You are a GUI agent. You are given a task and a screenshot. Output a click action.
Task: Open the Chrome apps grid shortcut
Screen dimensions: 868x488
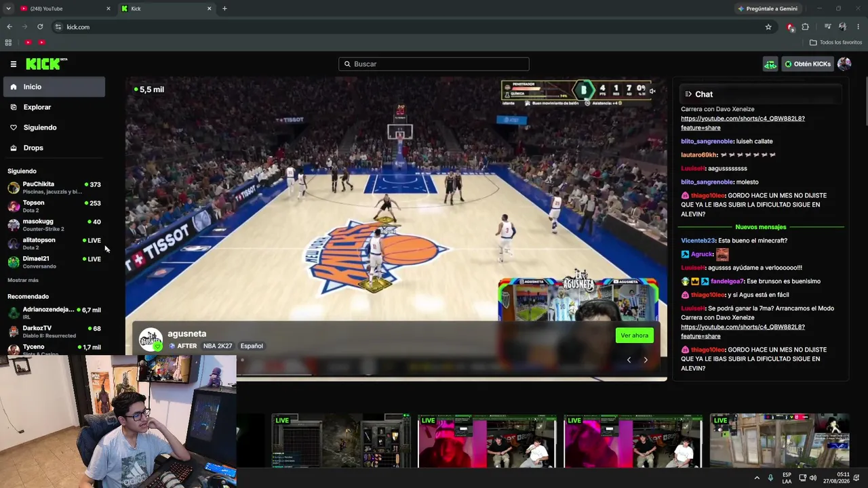pyautogui.click(x=8, y=43)
